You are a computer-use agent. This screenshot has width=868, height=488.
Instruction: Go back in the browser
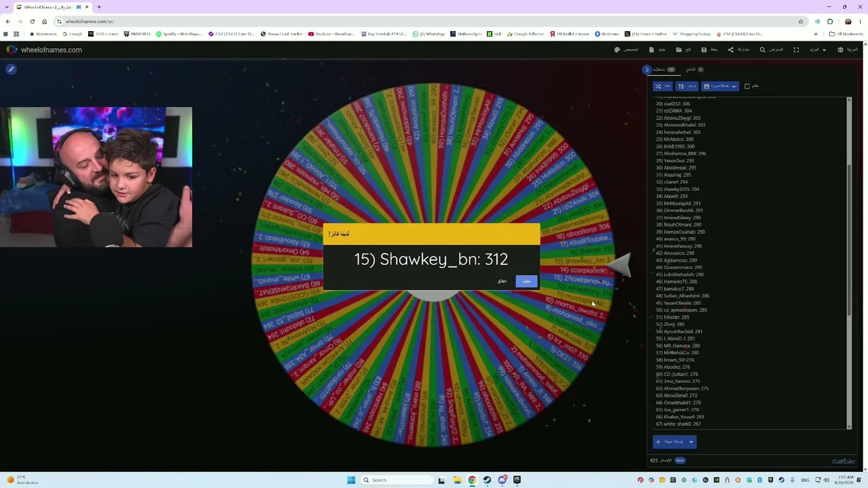point(7,21)
